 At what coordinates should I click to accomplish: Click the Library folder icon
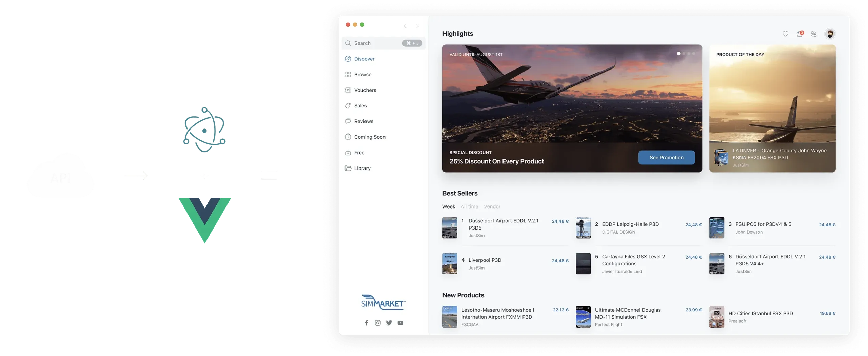[348, 168]
